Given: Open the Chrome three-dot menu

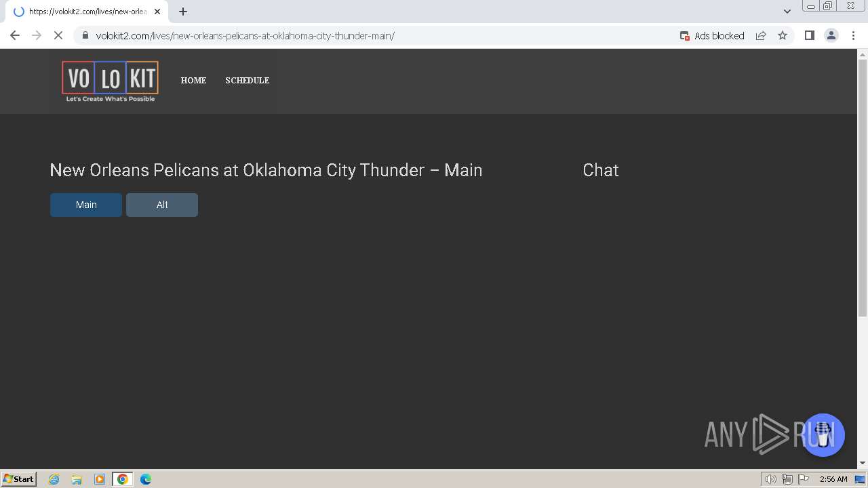Looking at the screenshot, I should coord(853,35).
